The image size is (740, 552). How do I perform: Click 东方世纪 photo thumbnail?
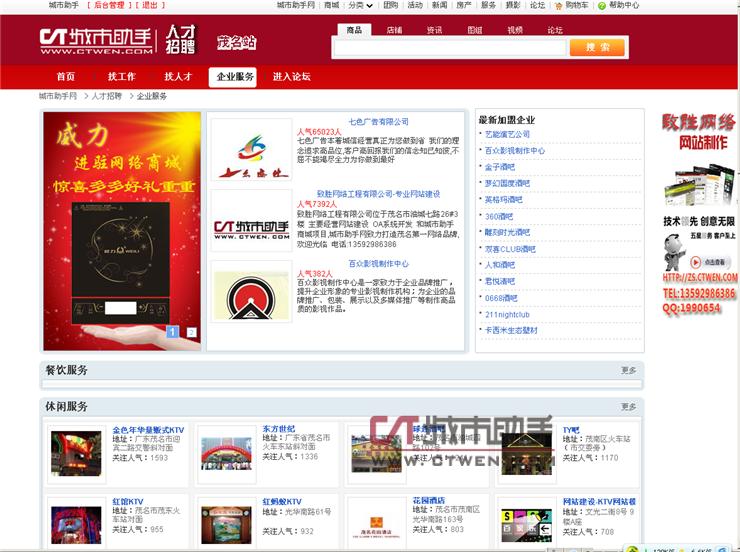[x=226, y=453]
